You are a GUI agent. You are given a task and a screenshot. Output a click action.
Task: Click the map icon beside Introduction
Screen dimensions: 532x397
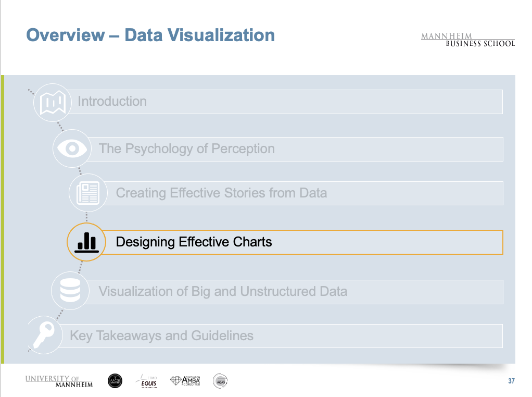pos(53,102)
